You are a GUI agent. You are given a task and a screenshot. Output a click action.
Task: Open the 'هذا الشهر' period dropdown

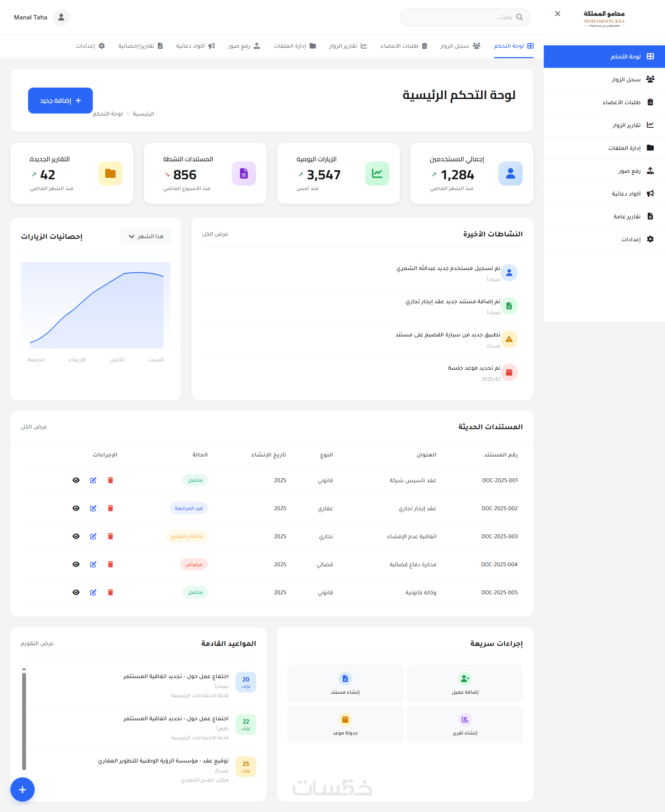point(146,236)
